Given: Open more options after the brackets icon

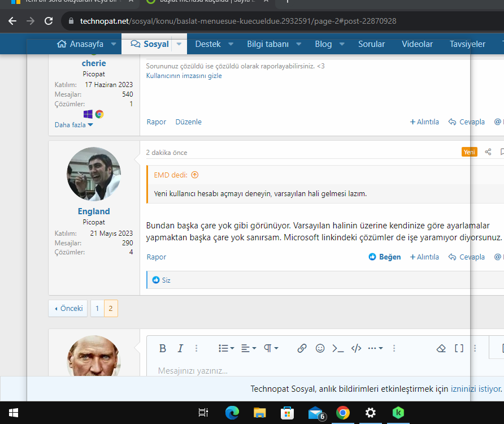Looking at the screenshot, I should click(x=475, y=348).
